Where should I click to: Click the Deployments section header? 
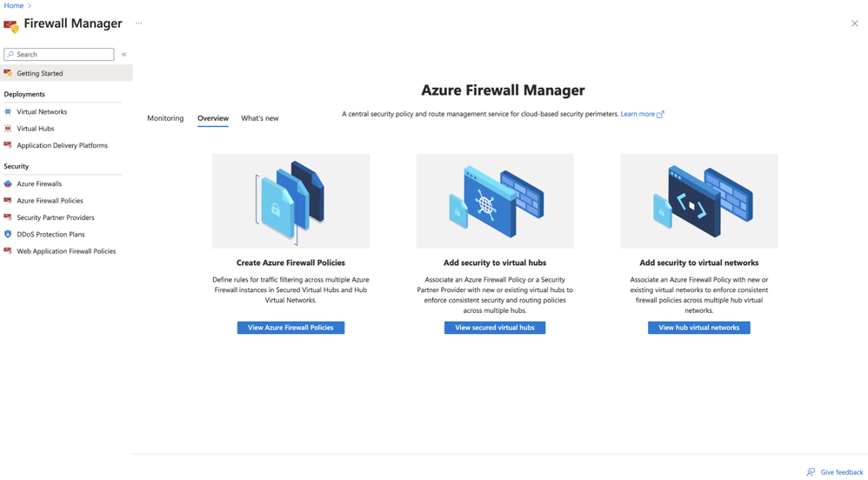24,94
